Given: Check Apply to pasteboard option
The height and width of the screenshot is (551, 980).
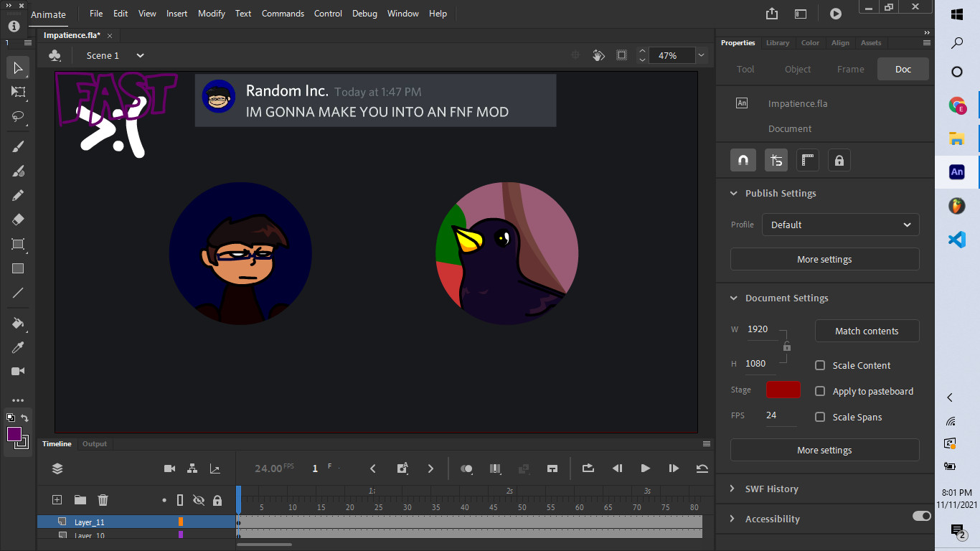Looking at the screenshot, I should [x=820, y=391].
